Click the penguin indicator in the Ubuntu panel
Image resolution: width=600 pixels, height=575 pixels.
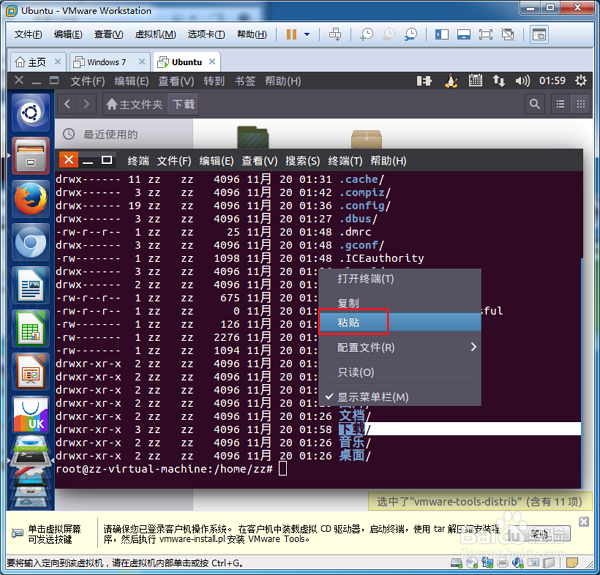point(452,81)
